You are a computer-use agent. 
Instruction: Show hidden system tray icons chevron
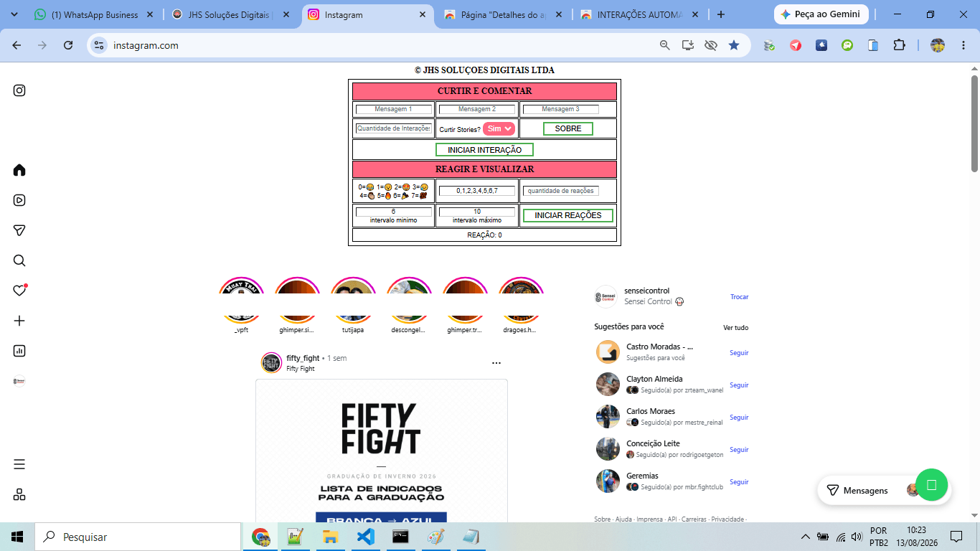click(x=805, y=537)
